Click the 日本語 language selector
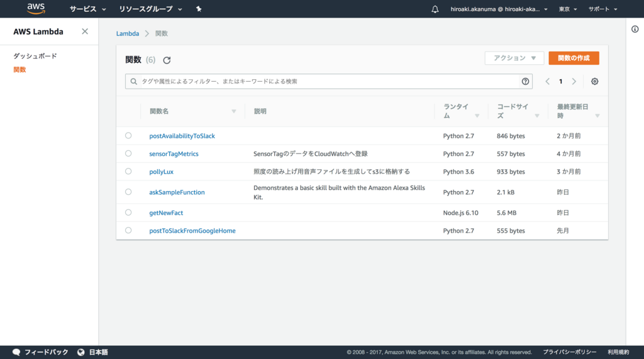644x359 pixels. click(x=99, y=352)
